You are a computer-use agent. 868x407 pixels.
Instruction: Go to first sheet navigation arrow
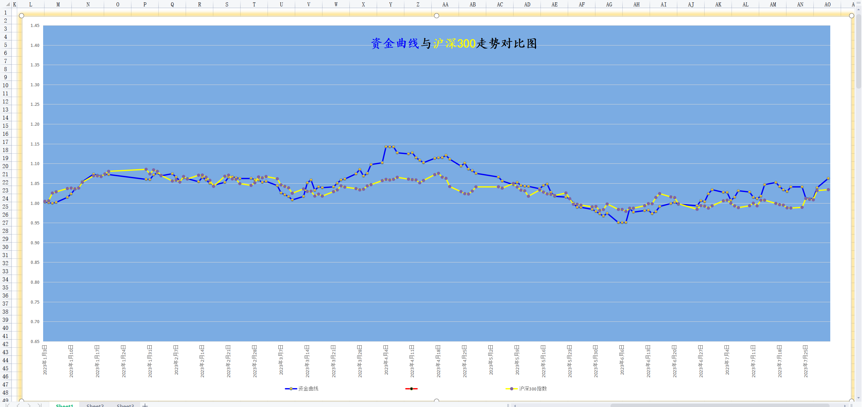[x=7, y=405]
